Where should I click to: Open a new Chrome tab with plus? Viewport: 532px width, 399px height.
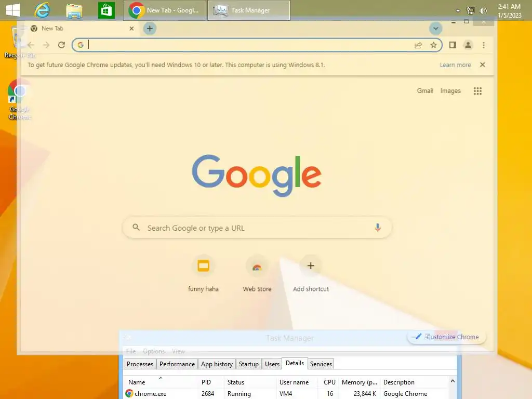pos(150,29)
